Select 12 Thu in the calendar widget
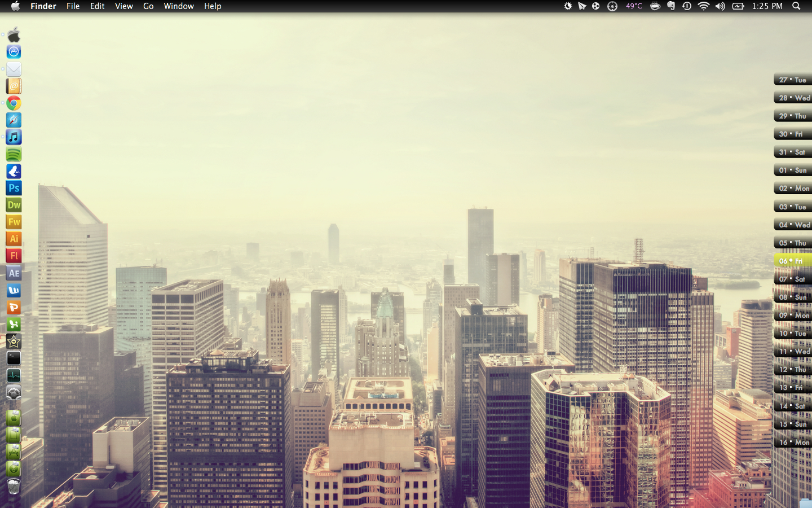This screenshot has height=508, width=812. point(793,369)
